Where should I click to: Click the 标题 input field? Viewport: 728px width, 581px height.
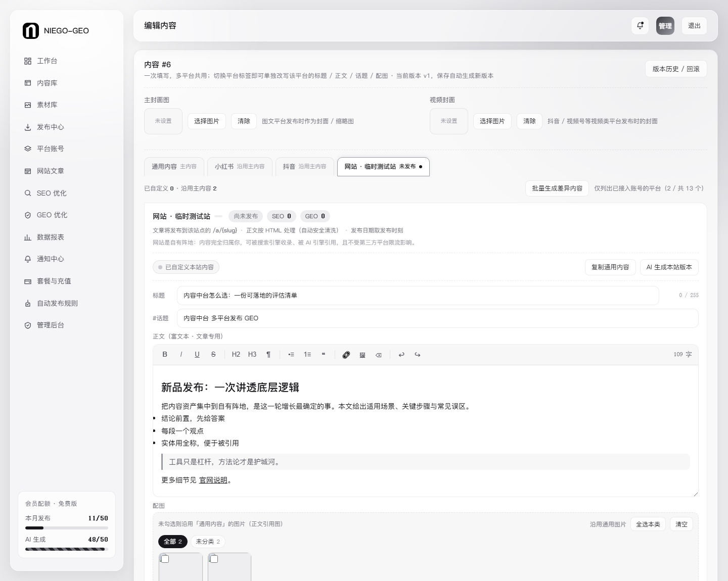[x=418, y=296]
